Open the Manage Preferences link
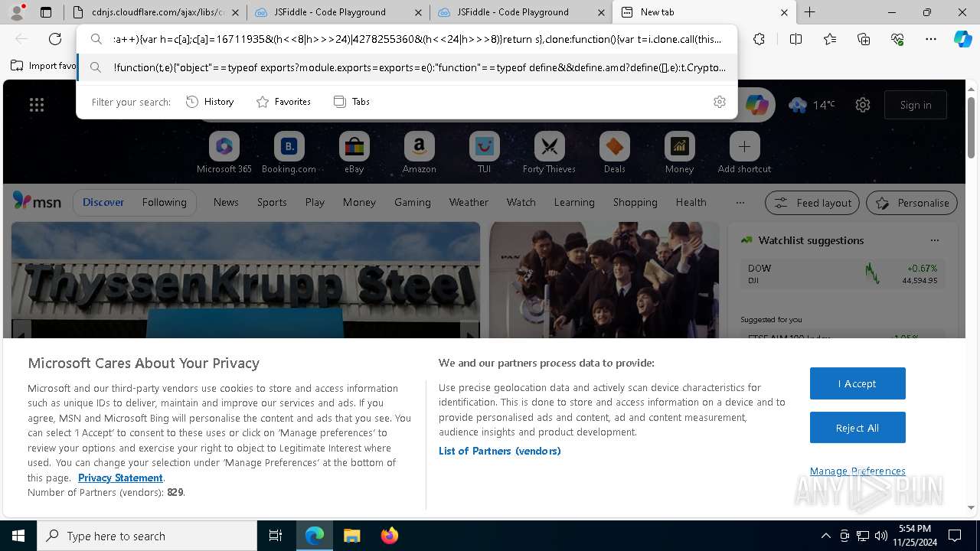Image resolution: width=980 pixels, height=551 pixels. coord(857,471)
